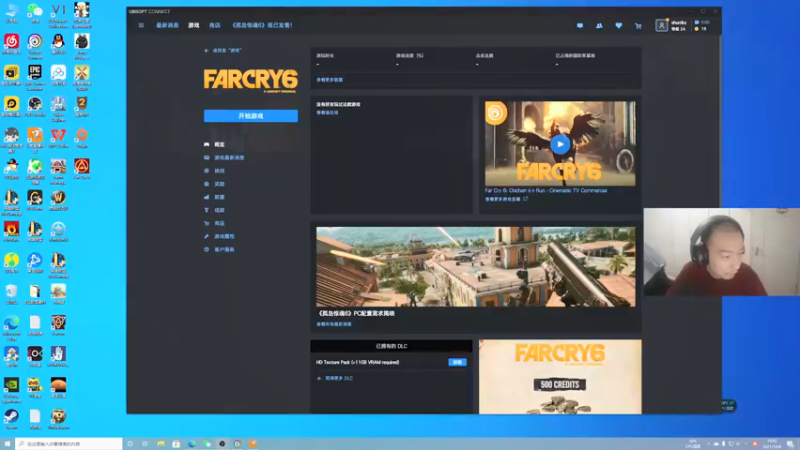Open the Epic Games Launcher desktop icon

pos(35,77)
